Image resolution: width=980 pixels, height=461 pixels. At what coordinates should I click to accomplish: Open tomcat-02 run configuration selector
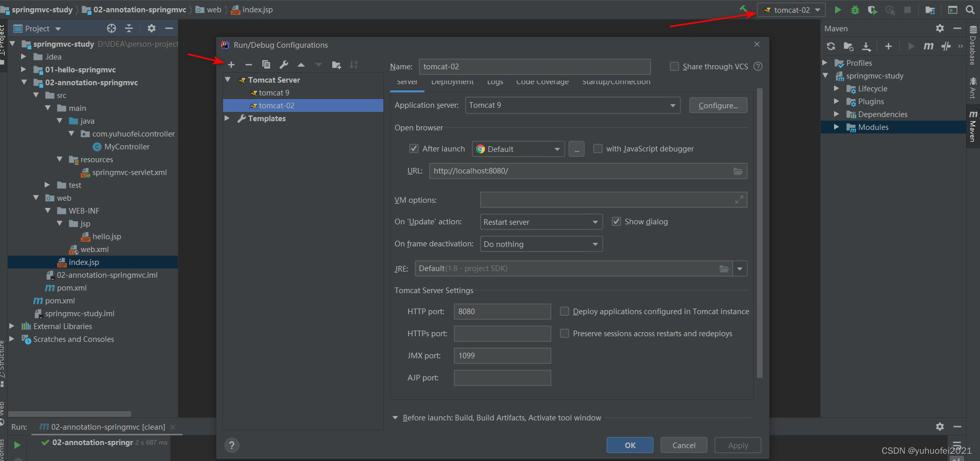(x=791, y=10)
